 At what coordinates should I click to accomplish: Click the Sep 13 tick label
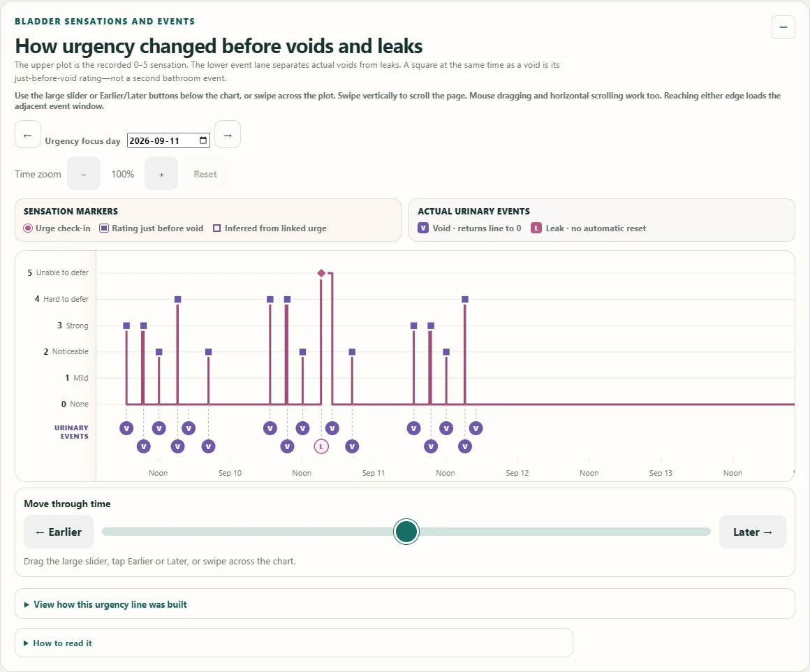pos(661,473)
